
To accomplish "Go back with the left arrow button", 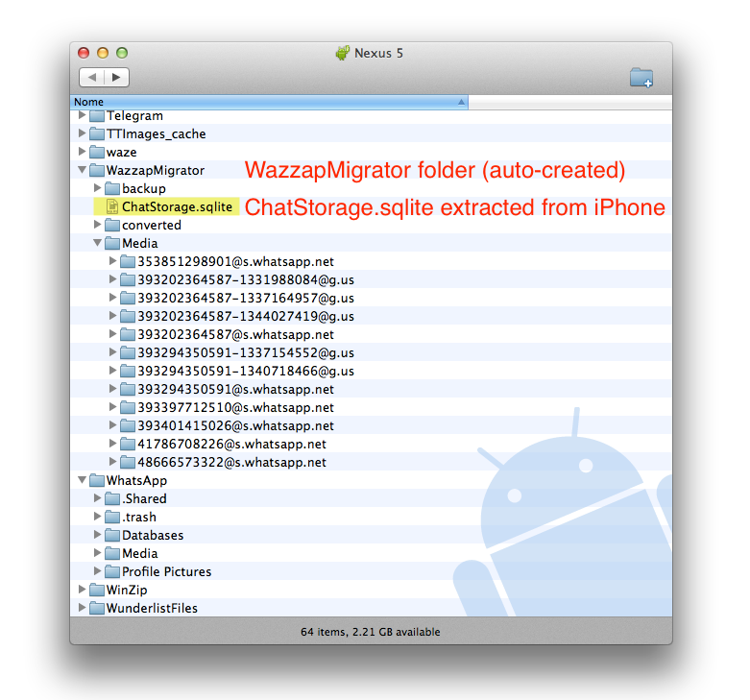I will (x=92, y=77).
